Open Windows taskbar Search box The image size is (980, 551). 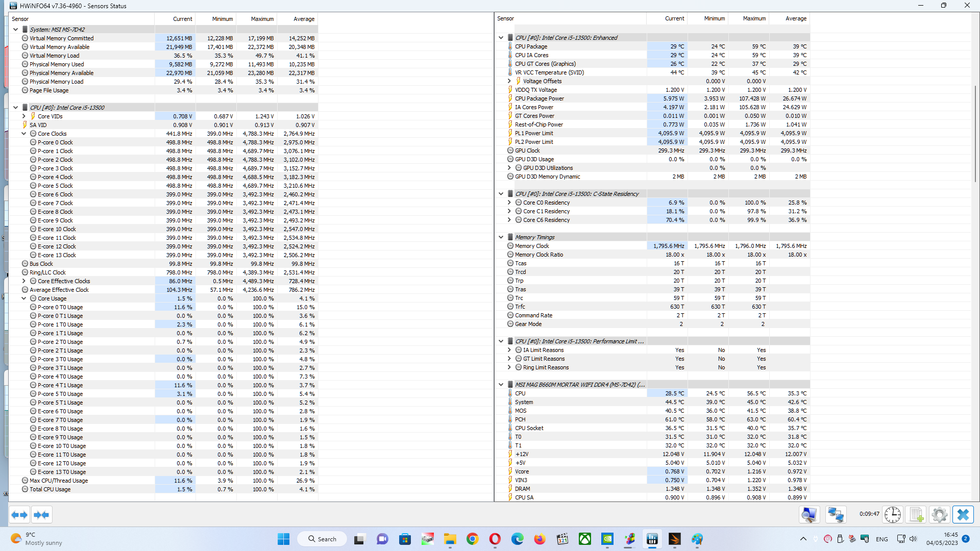tap(323, 539)
